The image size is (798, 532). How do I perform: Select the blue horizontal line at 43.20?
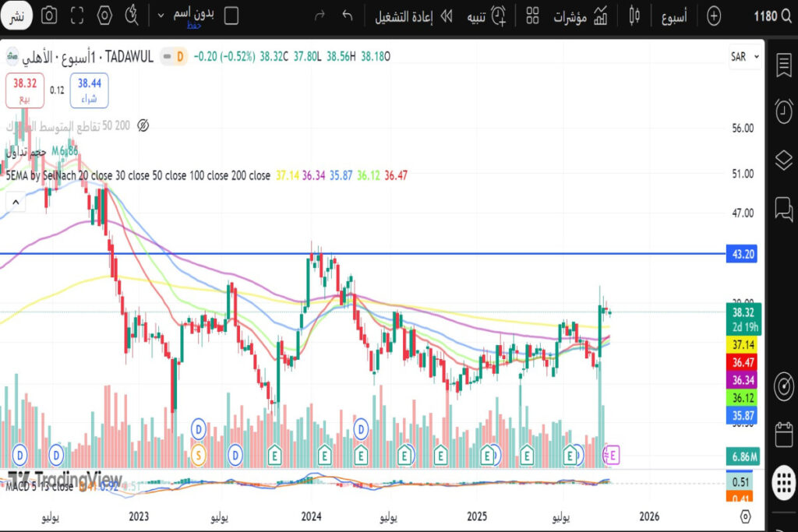(468, 254)
